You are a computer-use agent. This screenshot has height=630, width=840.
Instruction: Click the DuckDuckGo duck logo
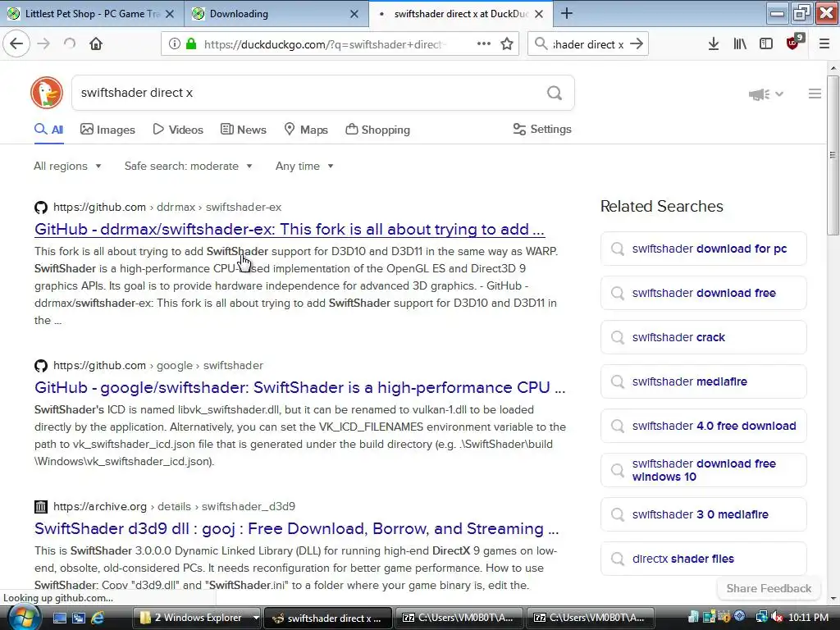(x=47, y=93)
